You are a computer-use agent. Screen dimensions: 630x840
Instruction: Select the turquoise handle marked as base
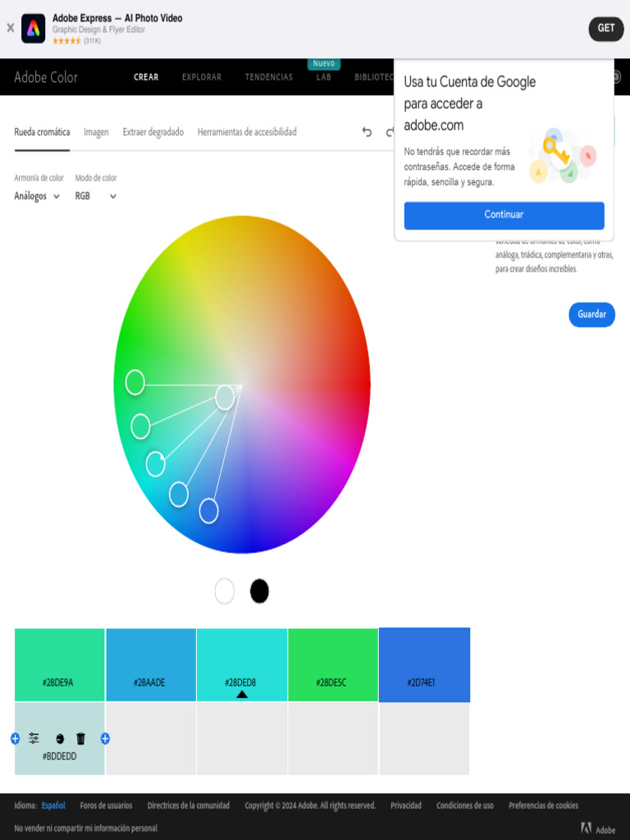pos(155,464)
